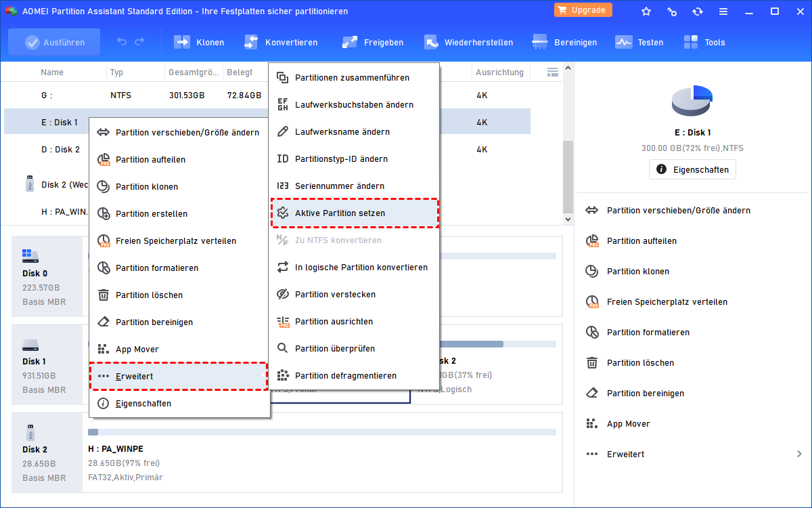This screenshot has width=812, height=508.
Task: Click Freien Speicherplatz verteilen icon in right panel
Action: 592,302
